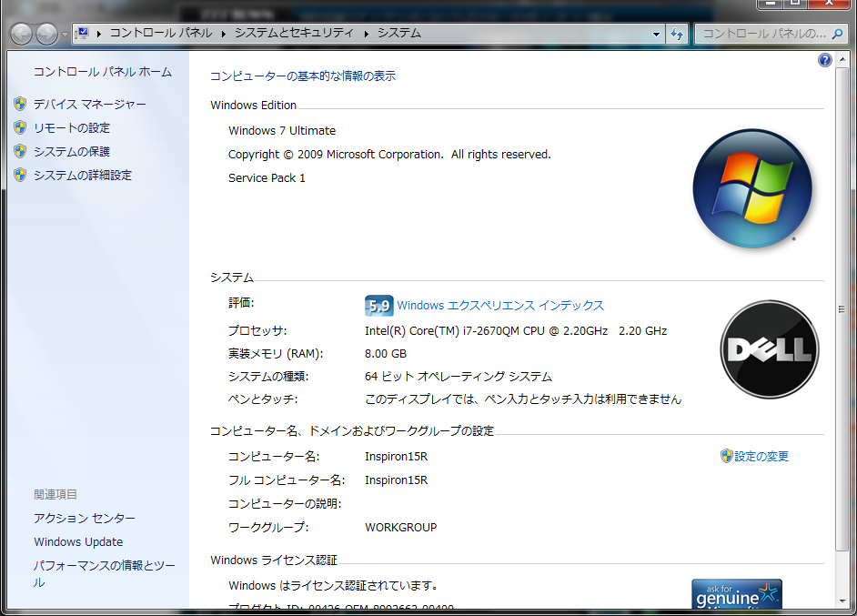Click the vertical scrollbar up arrow

coord(842,59)
